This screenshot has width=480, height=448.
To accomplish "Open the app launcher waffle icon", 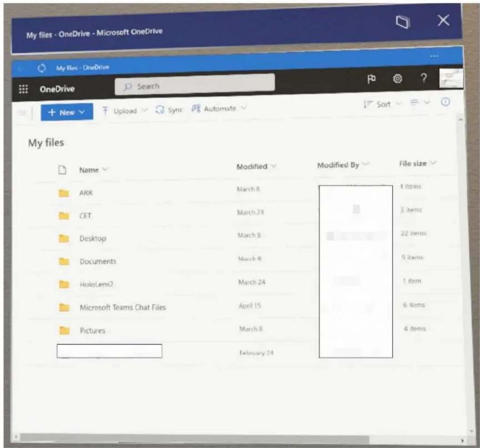I will (23, 89).
